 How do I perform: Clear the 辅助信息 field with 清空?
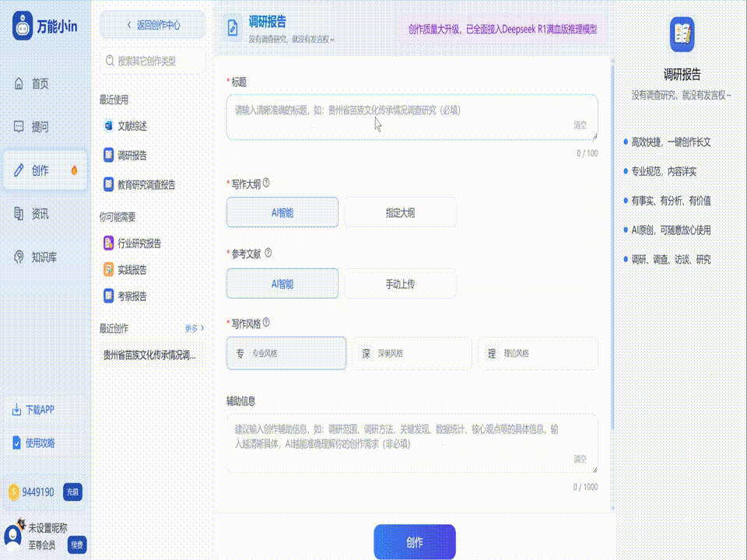(x=580, y=459)
